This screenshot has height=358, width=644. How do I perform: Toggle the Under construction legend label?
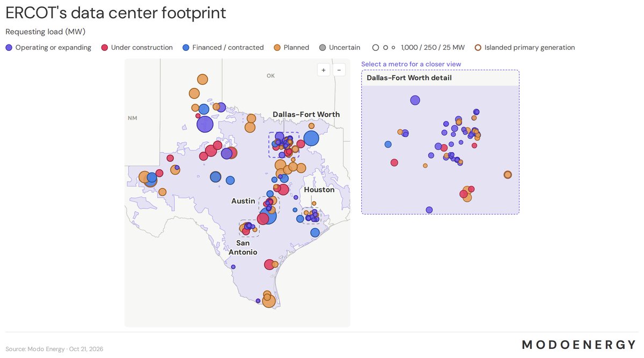pos(142,48)
